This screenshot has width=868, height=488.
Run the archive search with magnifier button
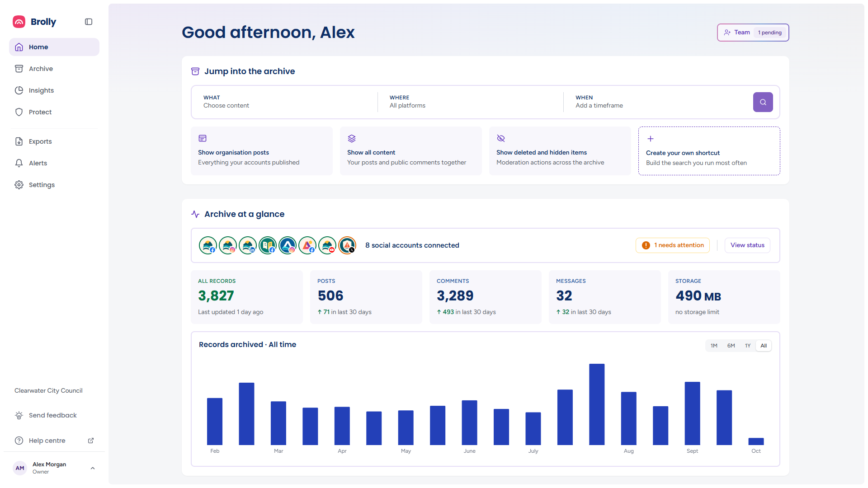click(x=763, y=102)
